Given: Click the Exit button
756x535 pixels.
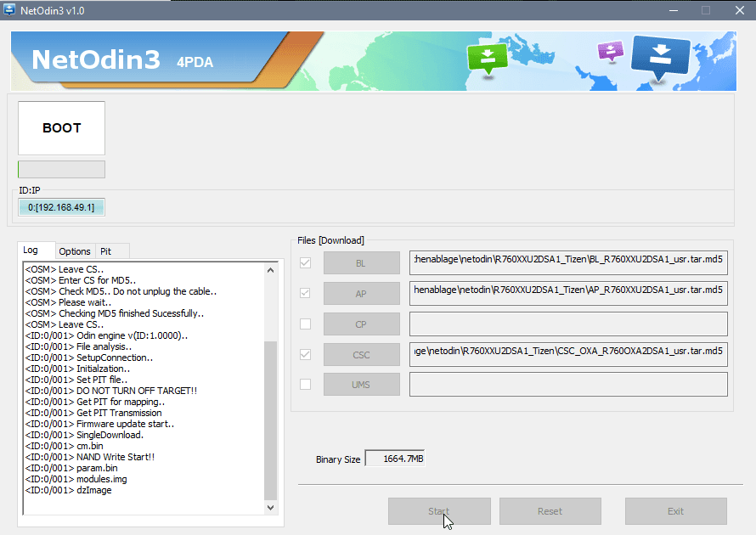Looking at the screenshot, I should click(x=675, y=511).
